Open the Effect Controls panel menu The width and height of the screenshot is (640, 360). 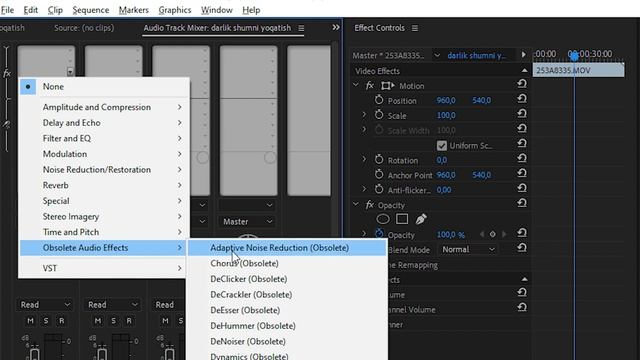point(415,28)
